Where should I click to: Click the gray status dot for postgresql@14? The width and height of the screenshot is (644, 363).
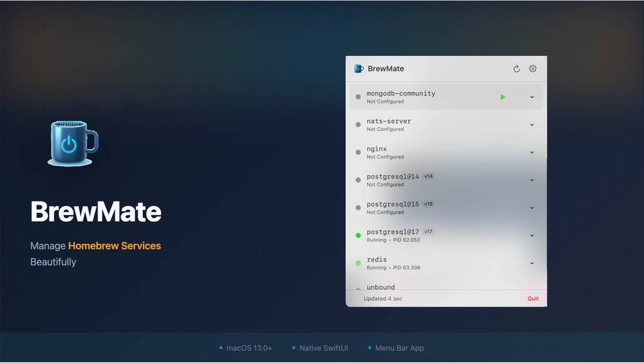click(358, 180)
